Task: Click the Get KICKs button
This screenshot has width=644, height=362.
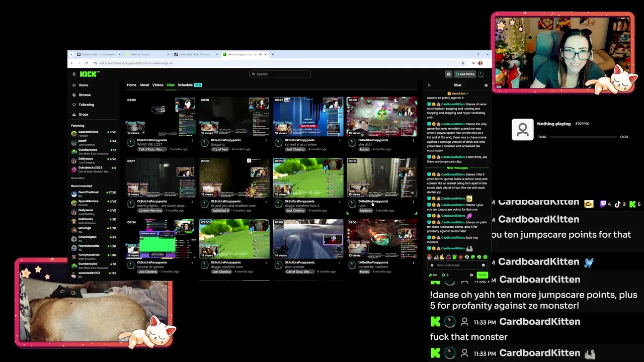Action: pyautogui.click(x=465, y=74)
